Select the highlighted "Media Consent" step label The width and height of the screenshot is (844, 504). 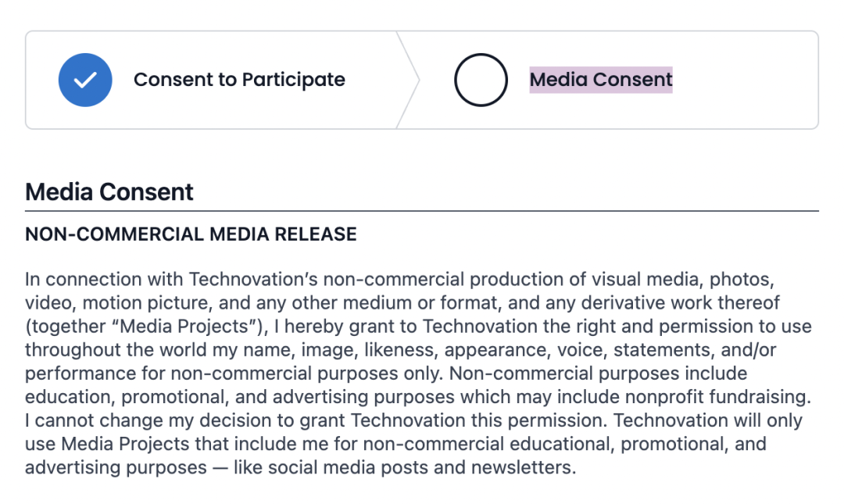(600, 80)
